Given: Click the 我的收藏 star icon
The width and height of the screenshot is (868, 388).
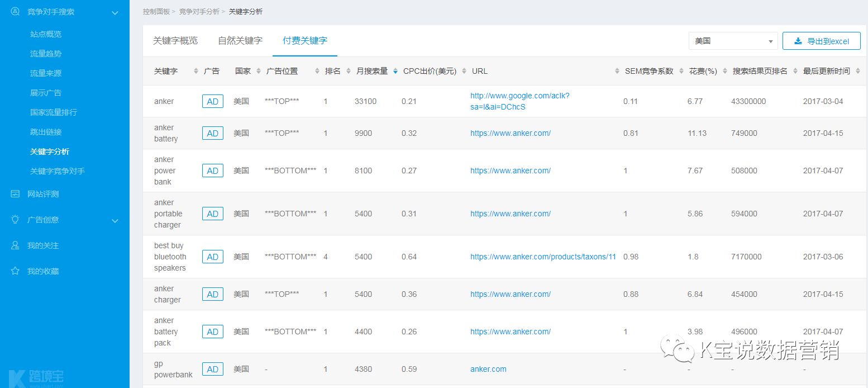Looking at the screenshot, I should coord(15,271).
